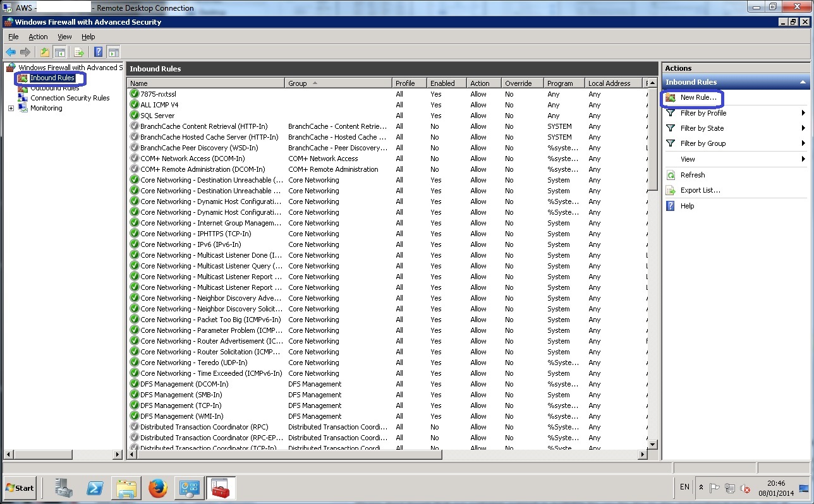Click the grey Forward arrow in toolbar

(25, 52)
